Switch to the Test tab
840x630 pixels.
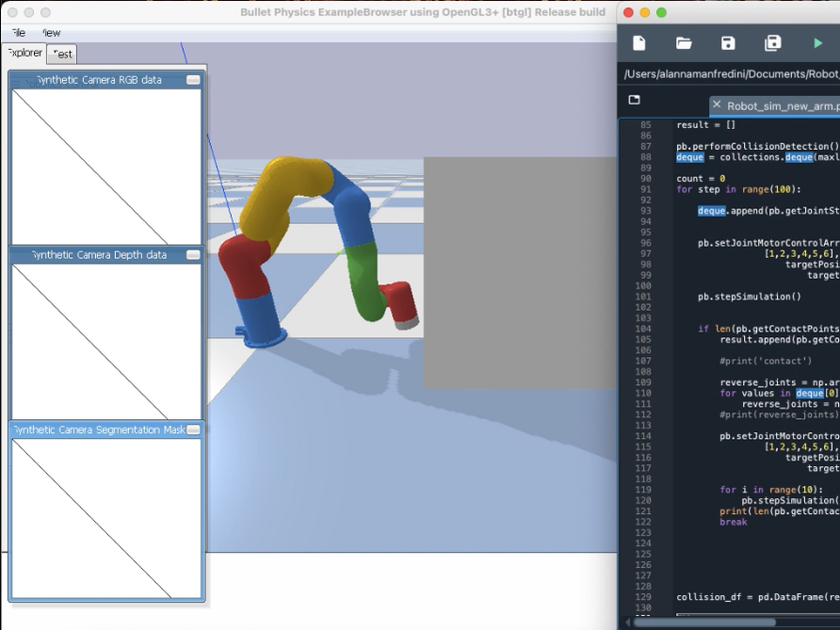pyautogui.click(x=62, y=54)
